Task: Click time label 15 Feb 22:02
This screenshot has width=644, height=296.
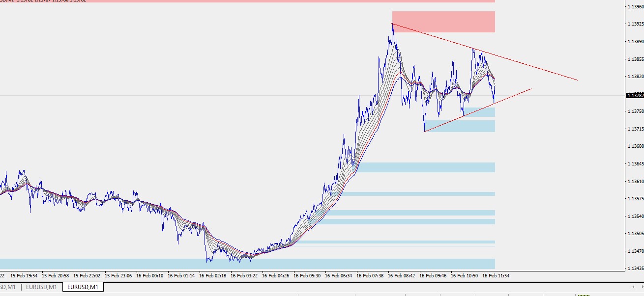Action: [x=87, y=276]
